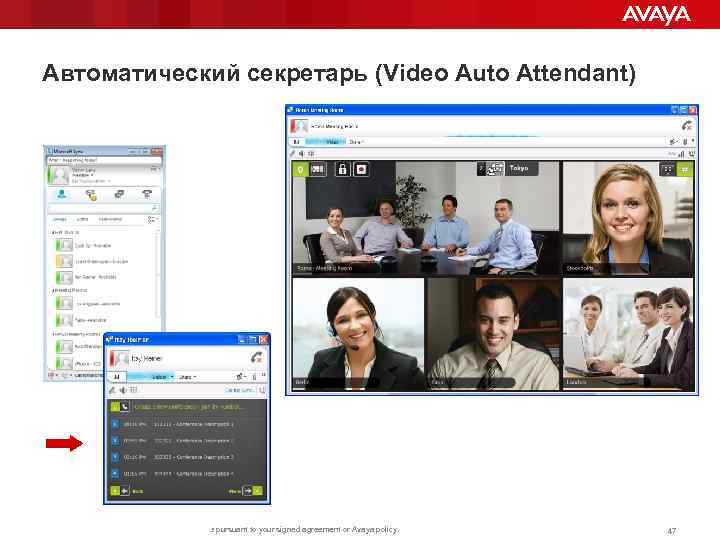This screenshot has width=720, height=540.
Task: Click the Call via link in small call window
Action: click(x=239, y=390)
